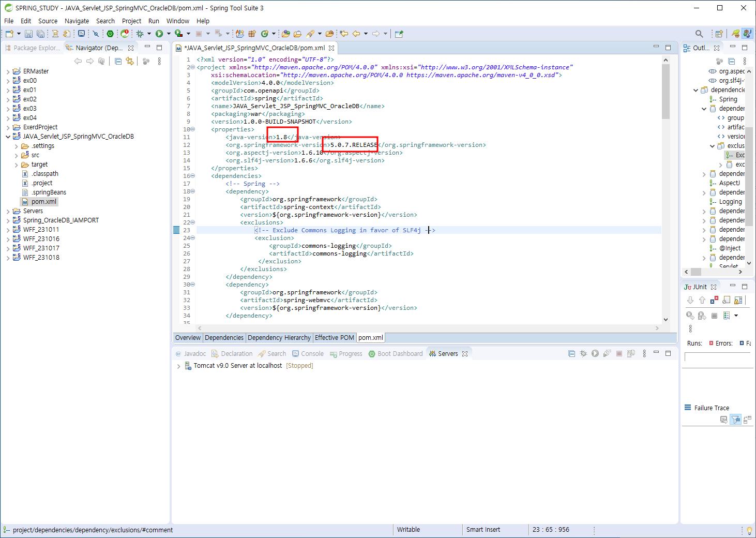
Task: Click Servers view publish icon
Action: [x=631, y=353]
